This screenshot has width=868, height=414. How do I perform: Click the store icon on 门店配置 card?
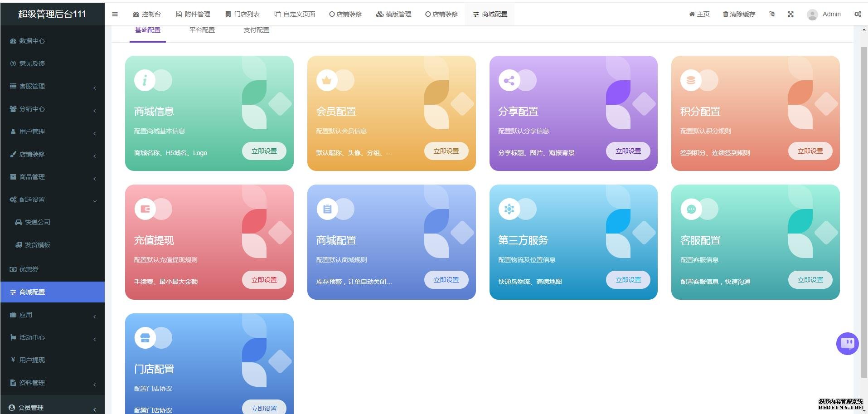coord(145,338)
